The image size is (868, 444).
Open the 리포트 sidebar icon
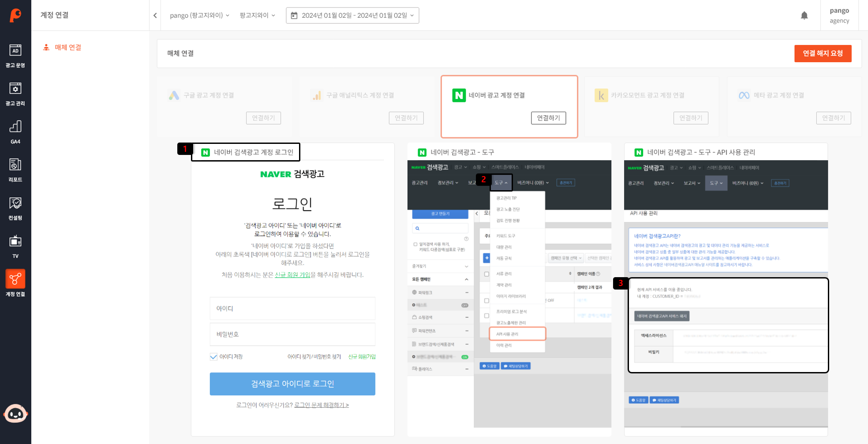click(x=15, y=170)
